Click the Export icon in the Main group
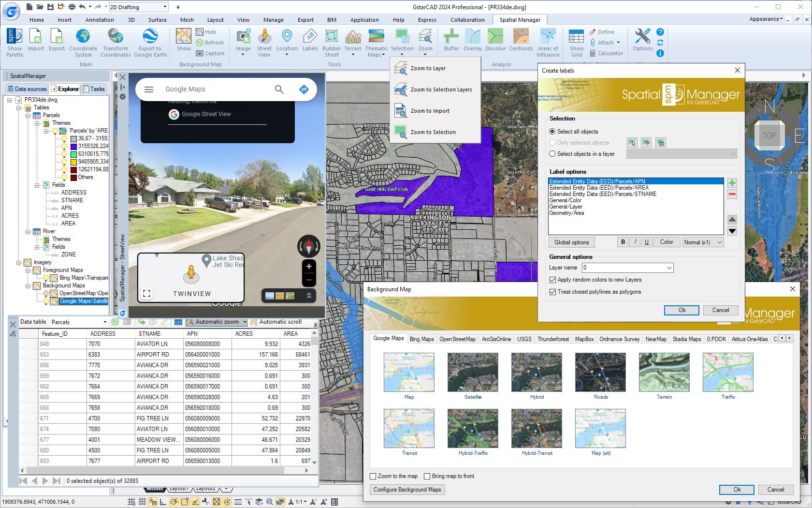This screenshot has height=508, width=812. point(57,40)
